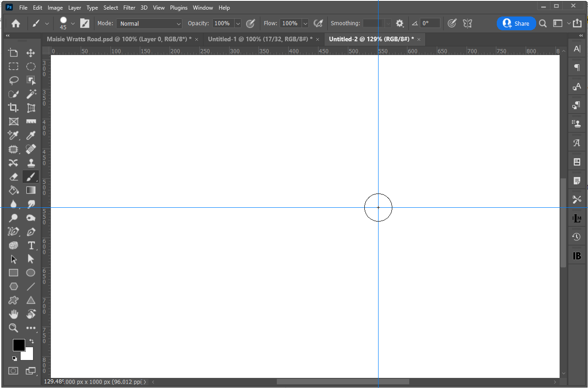Image resolution: width=588 pixels, height=388 pixels.
Task: Open the Filter menu
Action: (x=129, y=8)
